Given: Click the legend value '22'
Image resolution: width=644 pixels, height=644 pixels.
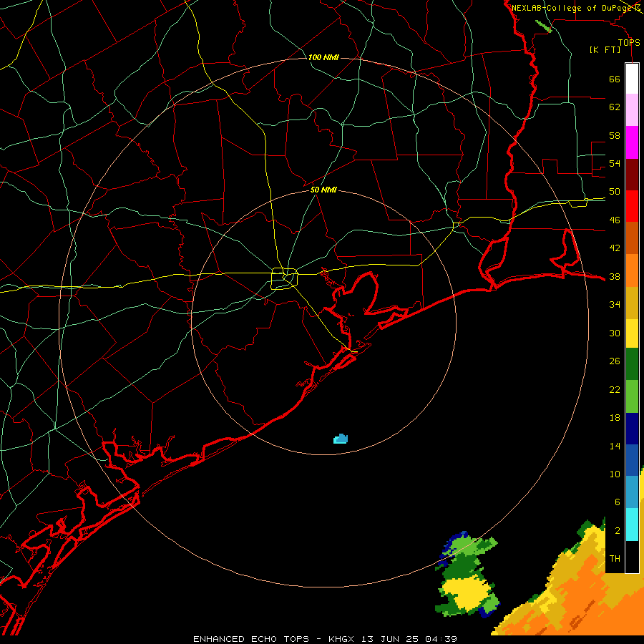Looking at the screenshot, I should pyautogui.click(x=615, y=389).
